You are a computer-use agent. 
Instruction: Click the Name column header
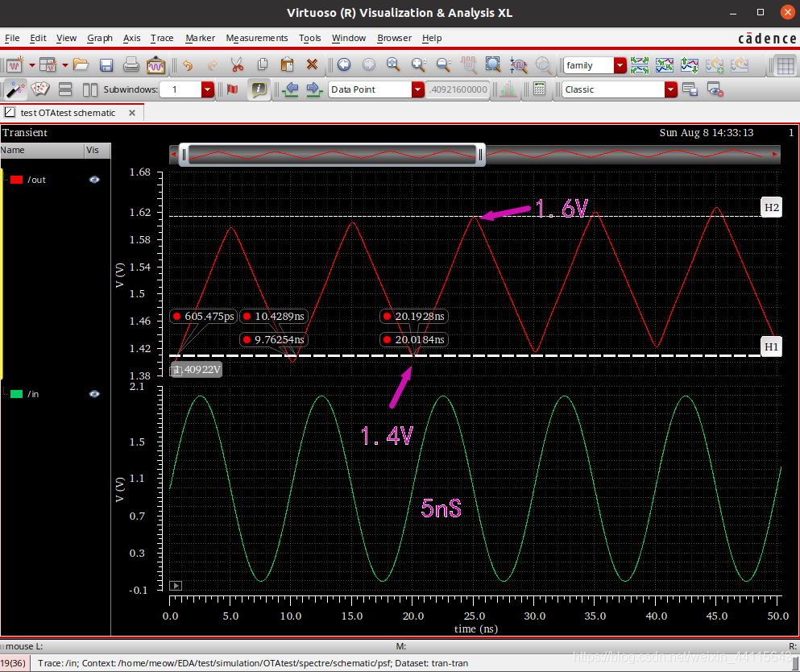click(x=42, y=150)
